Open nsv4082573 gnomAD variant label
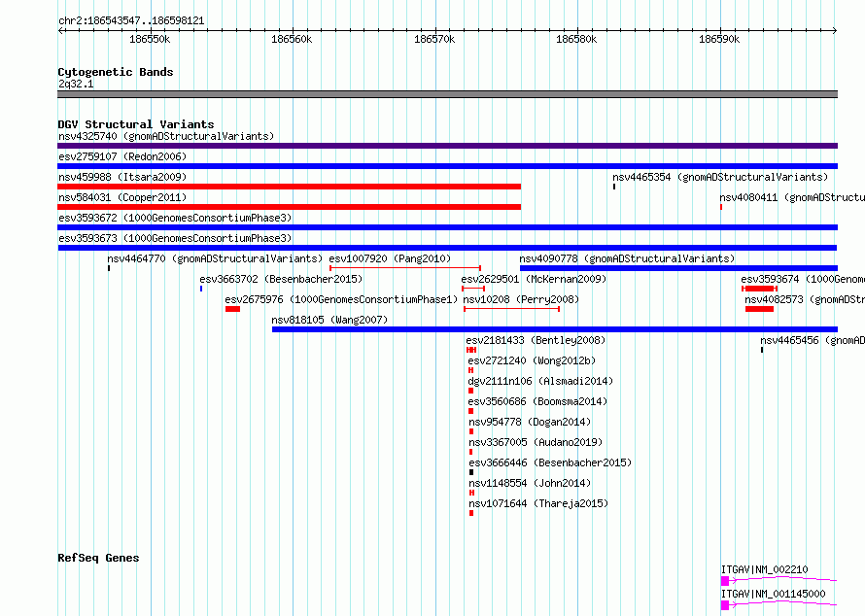 point(805,299)
